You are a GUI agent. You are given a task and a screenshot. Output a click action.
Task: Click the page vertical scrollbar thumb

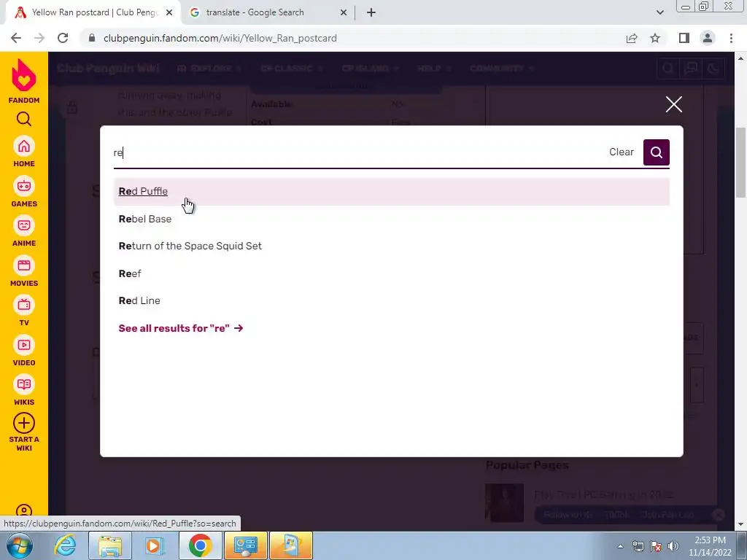coord(740,163)
